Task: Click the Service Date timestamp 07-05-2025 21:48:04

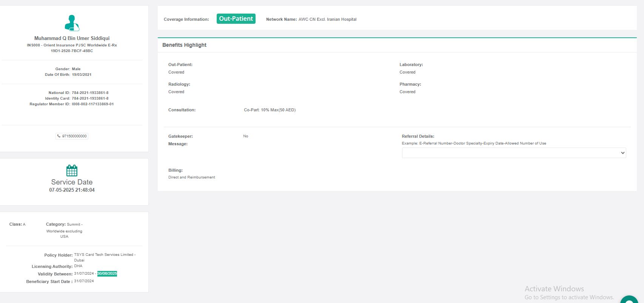Action: tap(72, 190)
